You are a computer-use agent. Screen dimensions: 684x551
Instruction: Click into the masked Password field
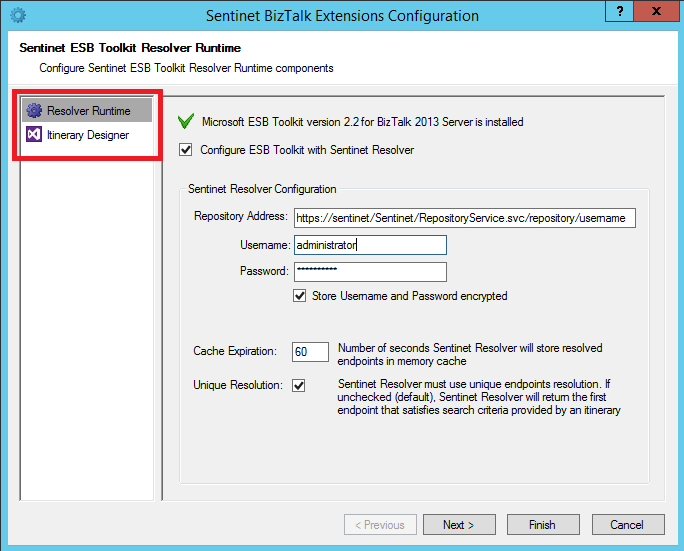point(369,272)
